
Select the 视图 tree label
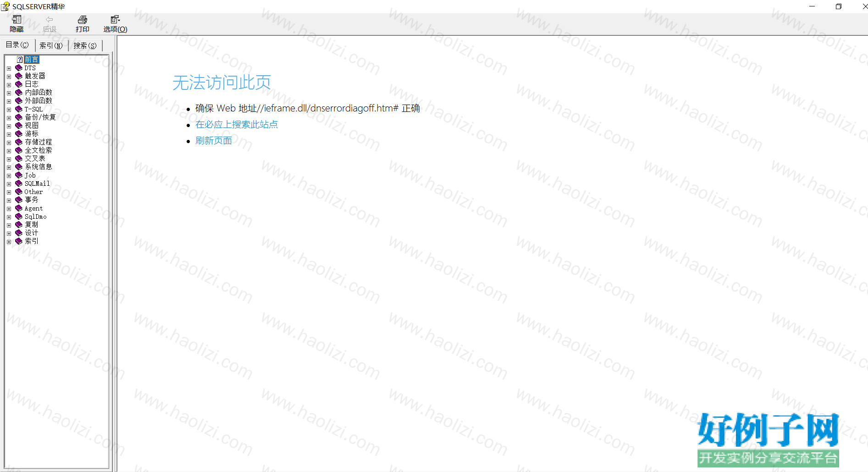(32, 126)
